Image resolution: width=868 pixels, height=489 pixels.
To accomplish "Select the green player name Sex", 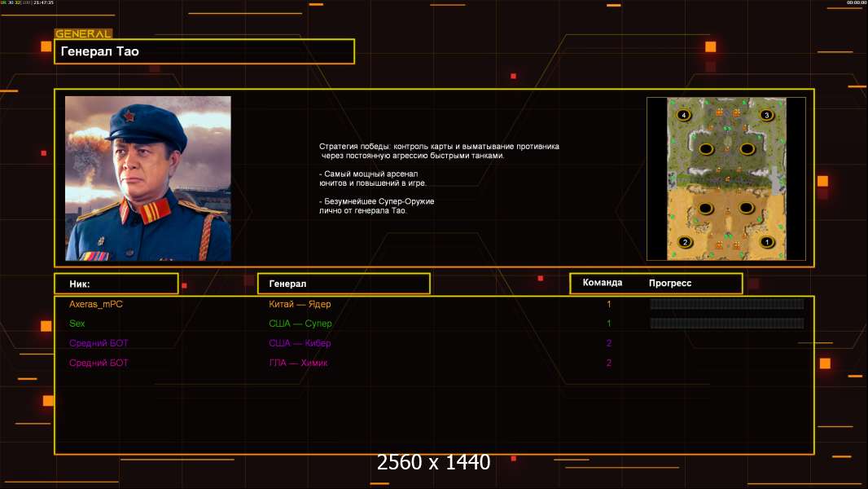I will coord(77,324).
